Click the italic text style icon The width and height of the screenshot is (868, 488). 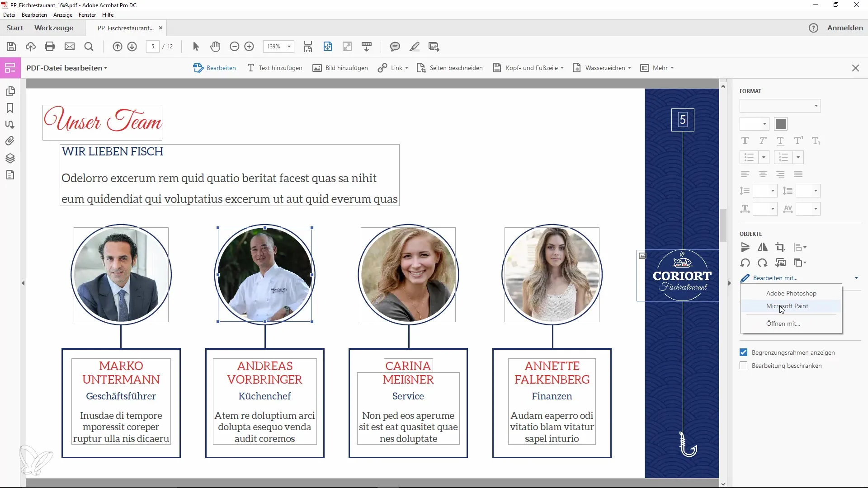pos(763,141)
